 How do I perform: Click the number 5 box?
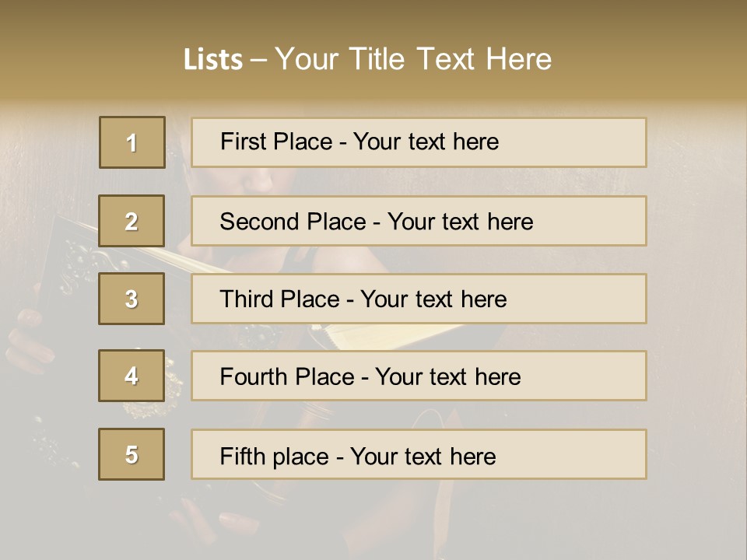[132, 454]
